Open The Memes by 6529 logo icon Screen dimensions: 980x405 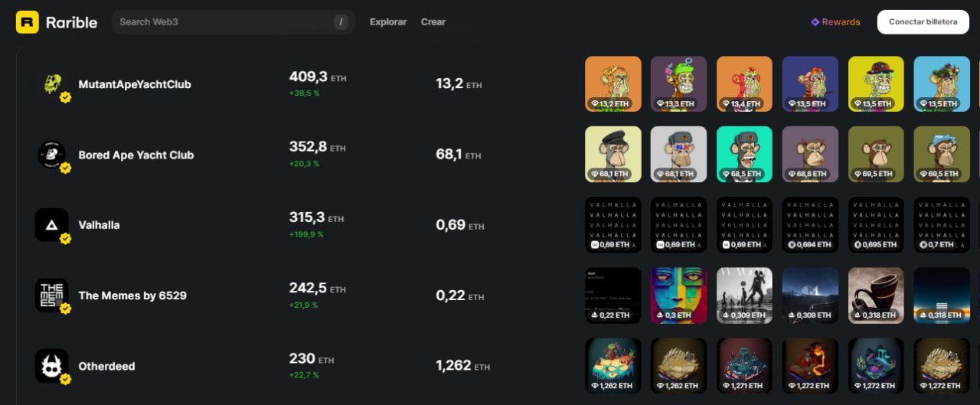(x=51, y=296)
